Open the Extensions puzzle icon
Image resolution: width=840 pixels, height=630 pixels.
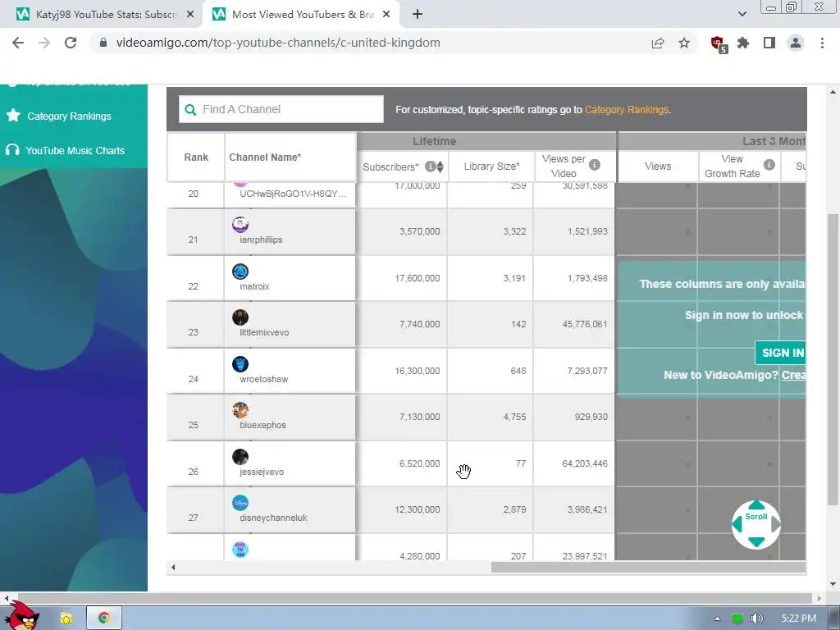click(x=743, y=43)
